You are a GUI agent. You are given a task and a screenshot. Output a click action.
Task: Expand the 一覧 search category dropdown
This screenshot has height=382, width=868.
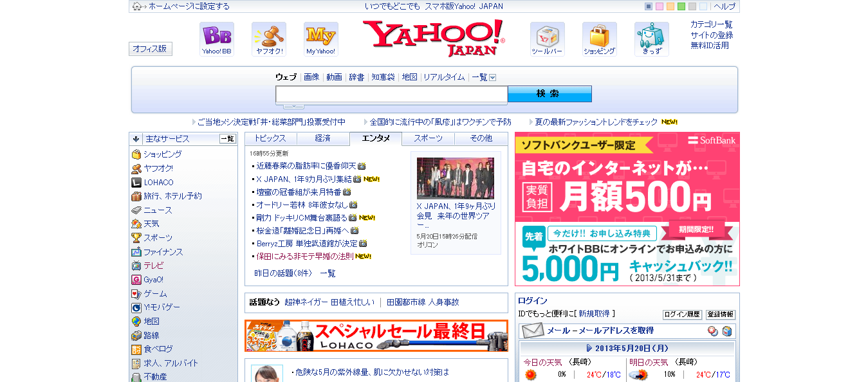(493, 78)
